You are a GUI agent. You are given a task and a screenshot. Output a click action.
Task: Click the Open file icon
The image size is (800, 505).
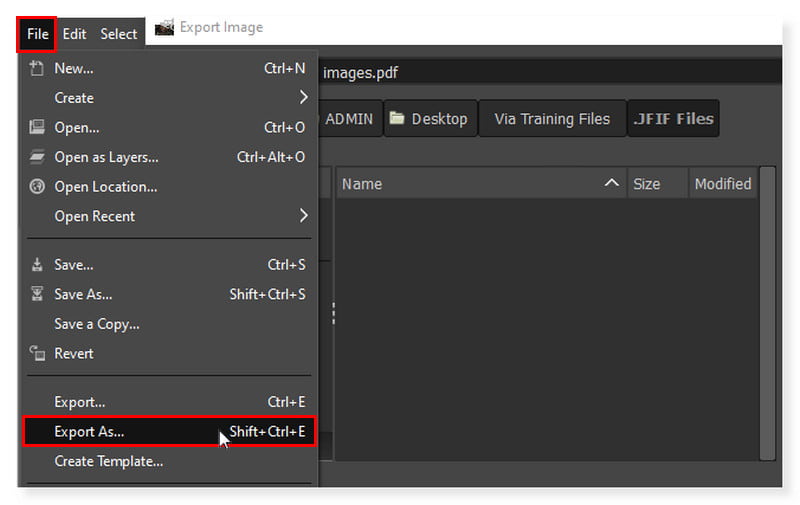click(37, 127)
